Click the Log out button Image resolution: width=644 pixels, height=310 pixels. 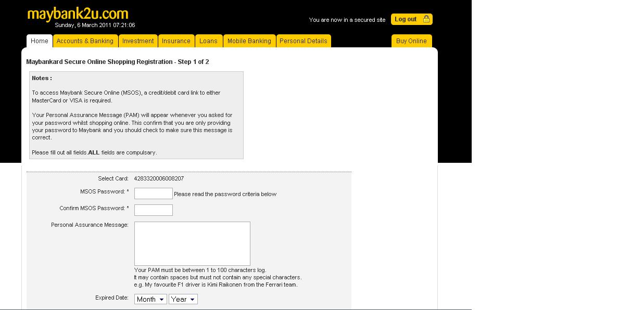(408, 19)
